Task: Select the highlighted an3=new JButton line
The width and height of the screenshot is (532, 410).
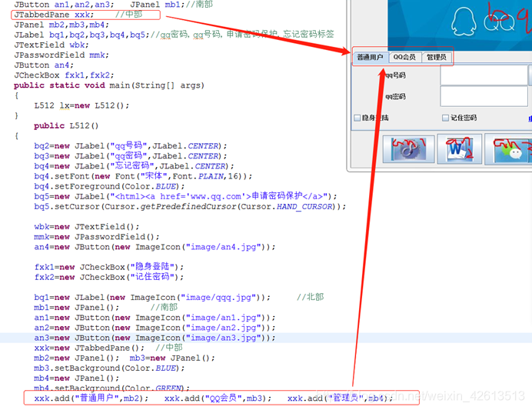Action: 155,338
